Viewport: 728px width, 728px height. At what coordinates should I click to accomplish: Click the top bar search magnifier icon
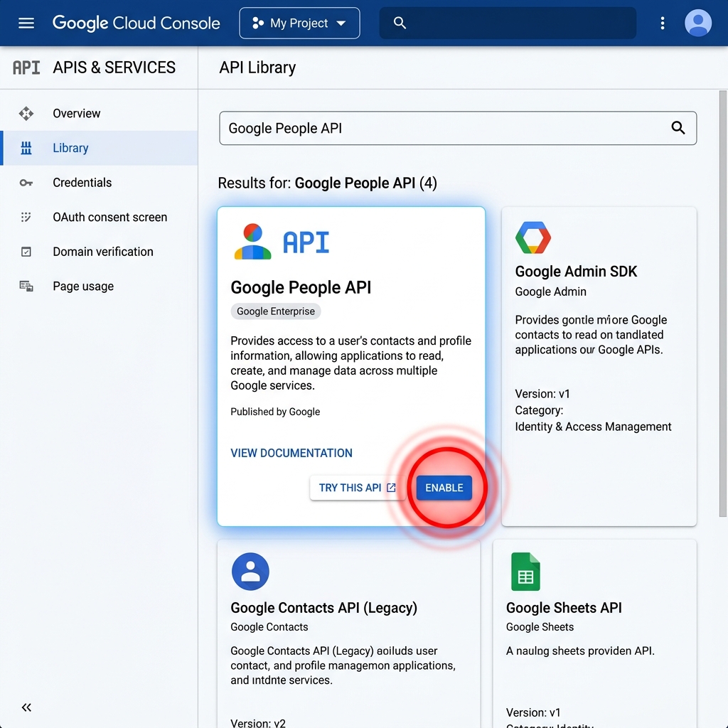tap(400, 23)
